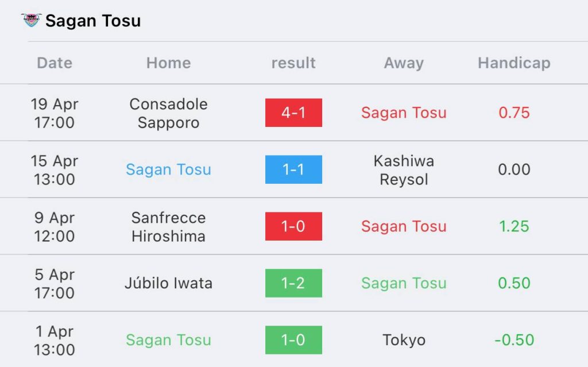
Task: Click the Home column header
Action: point(168,63)
